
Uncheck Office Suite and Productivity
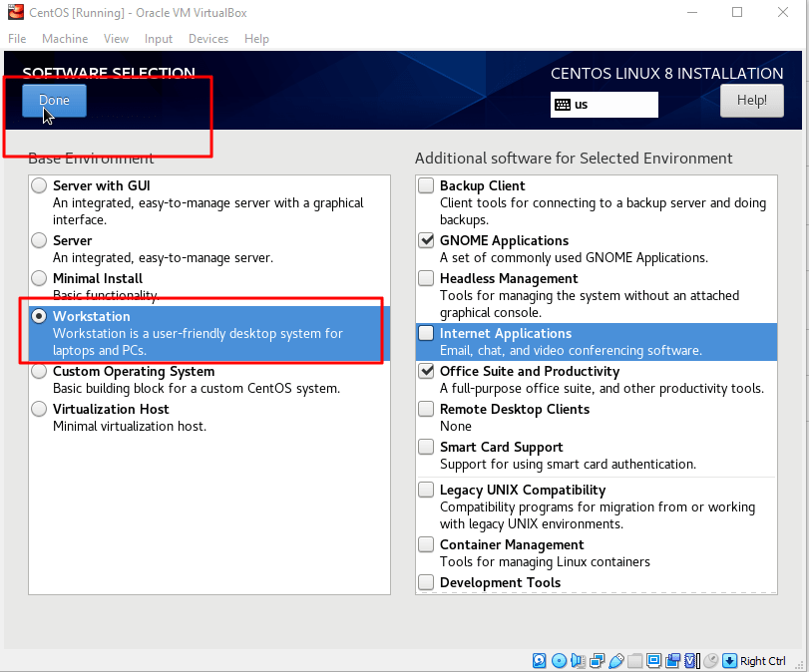coord(426,371)
